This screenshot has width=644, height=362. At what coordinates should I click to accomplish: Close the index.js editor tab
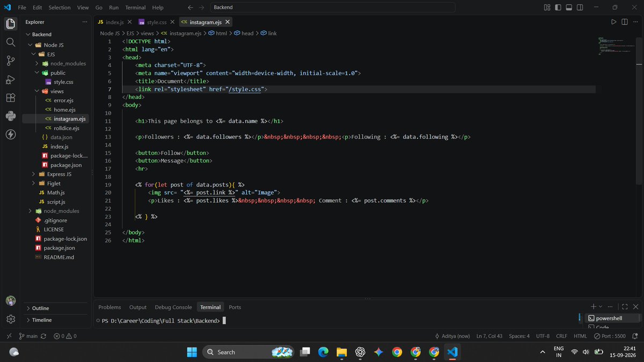tap(129, 22)
